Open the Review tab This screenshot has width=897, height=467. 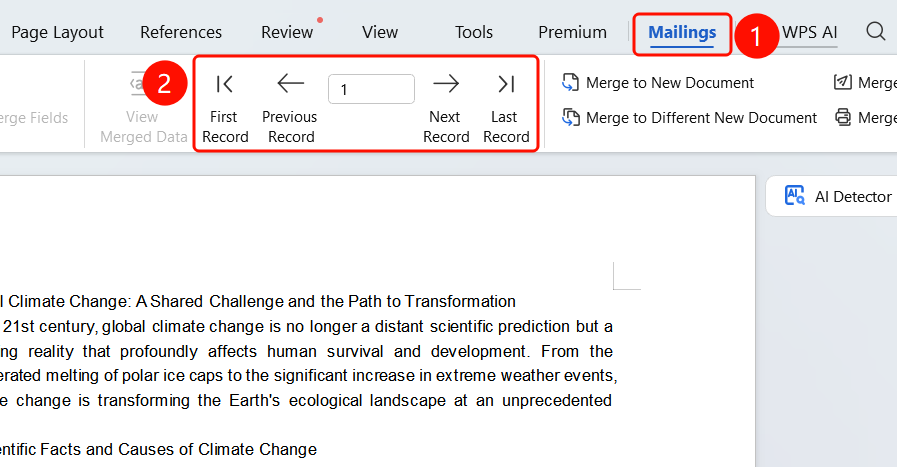click(287, 33)
